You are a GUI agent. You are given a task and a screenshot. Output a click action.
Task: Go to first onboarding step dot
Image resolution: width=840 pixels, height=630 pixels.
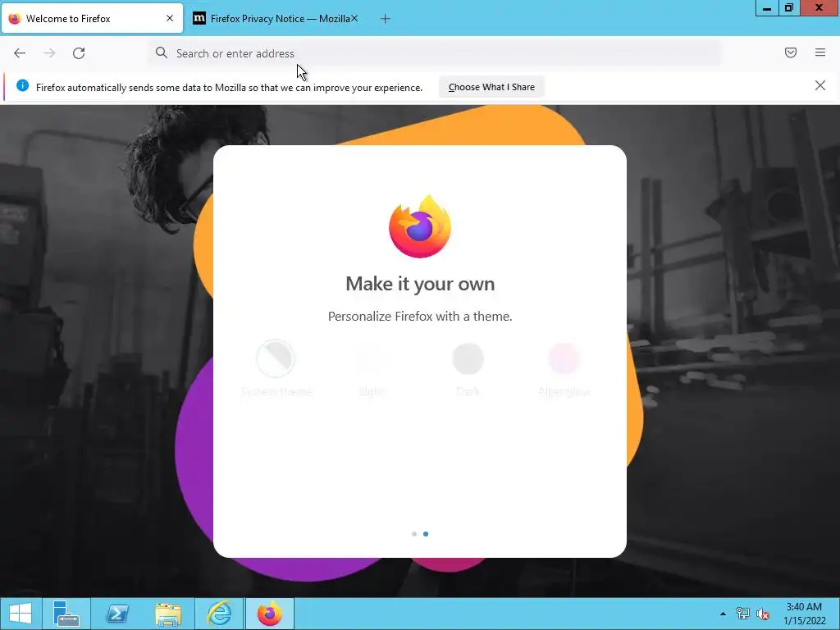(414, 534)
